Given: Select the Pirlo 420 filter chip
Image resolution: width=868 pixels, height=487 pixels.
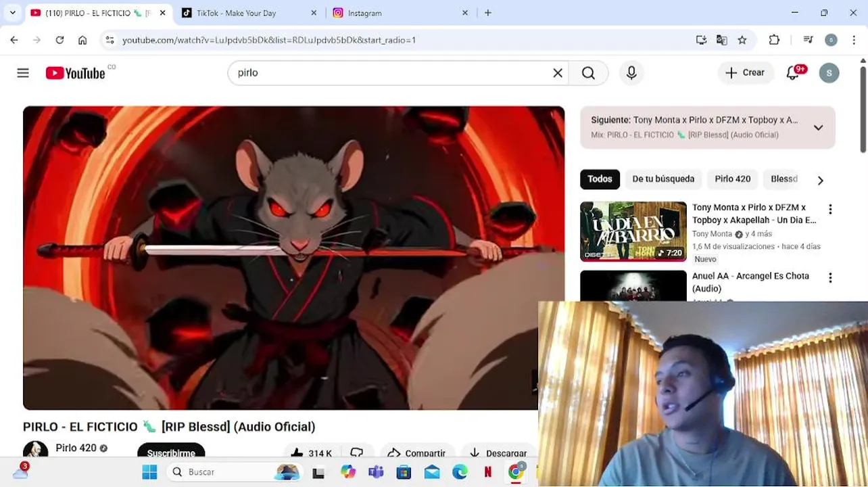Looking at the screenshot, I should point(733,179).
